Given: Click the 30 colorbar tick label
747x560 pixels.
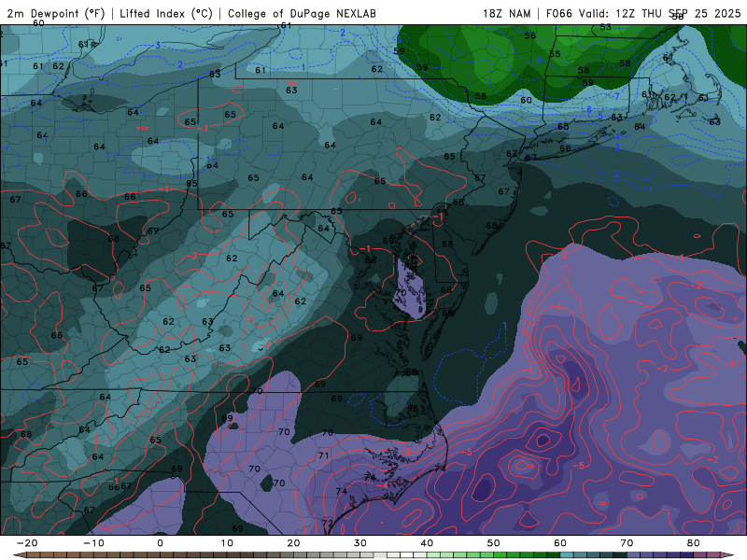Looking at the screenshot, I should (x=360, y=543).
